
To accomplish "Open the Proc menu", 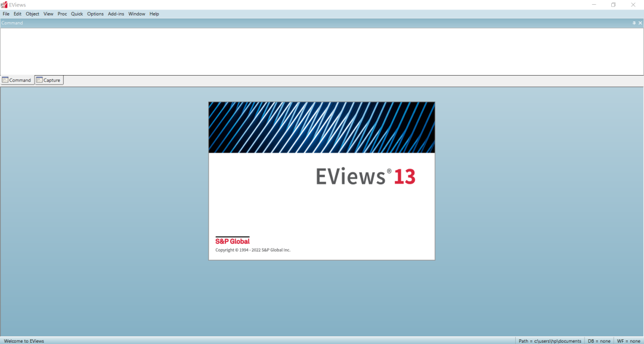I will point(61,13).
